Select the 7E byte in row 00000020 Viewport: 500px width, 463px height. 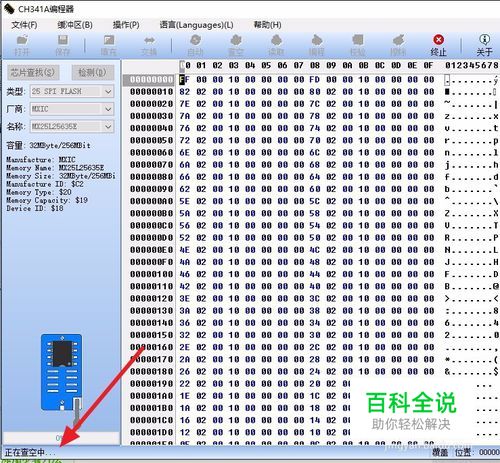coord(184,104)
